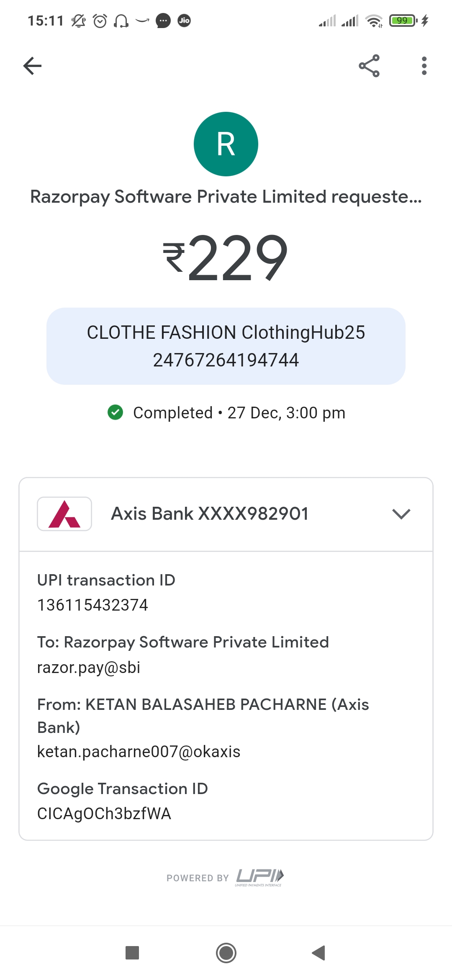Tap the razor.pay@sbi UPI address
The height and width of the screenshot is (980, 452).
click(x=89, y=667)
